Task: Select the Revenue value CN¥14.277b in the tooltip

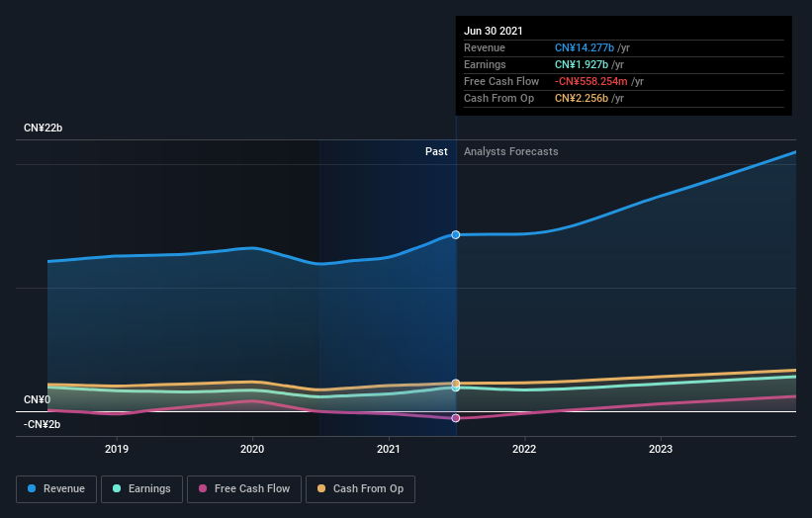Action: (585, 47)
